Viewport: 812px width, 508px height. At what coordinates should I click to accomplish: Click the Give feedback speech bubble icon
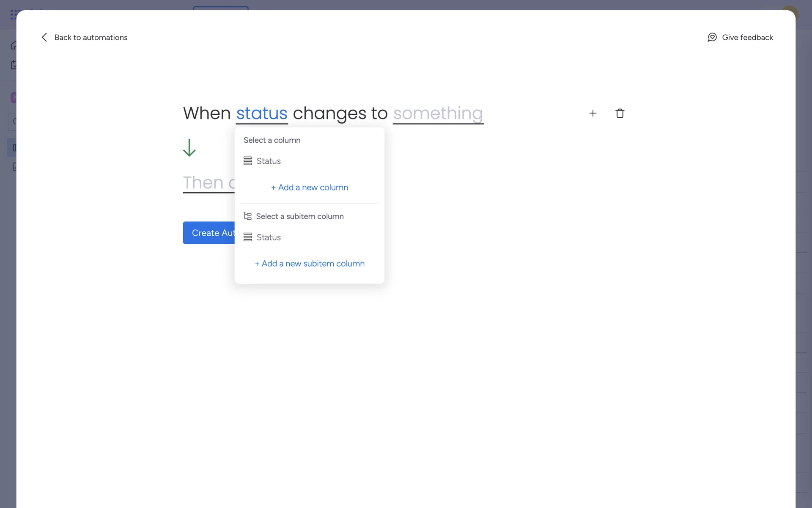(x=712, y=37)
